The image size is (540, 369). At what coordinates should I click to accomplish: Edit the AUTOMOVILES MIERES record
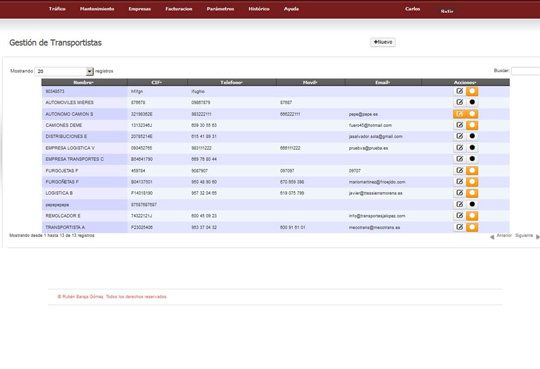tap(459, 102)
